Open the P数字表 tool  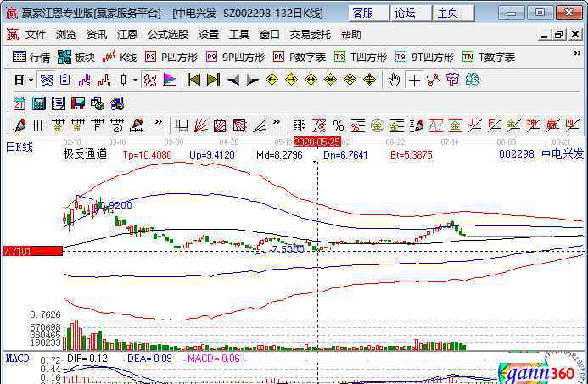coord(300,58)
